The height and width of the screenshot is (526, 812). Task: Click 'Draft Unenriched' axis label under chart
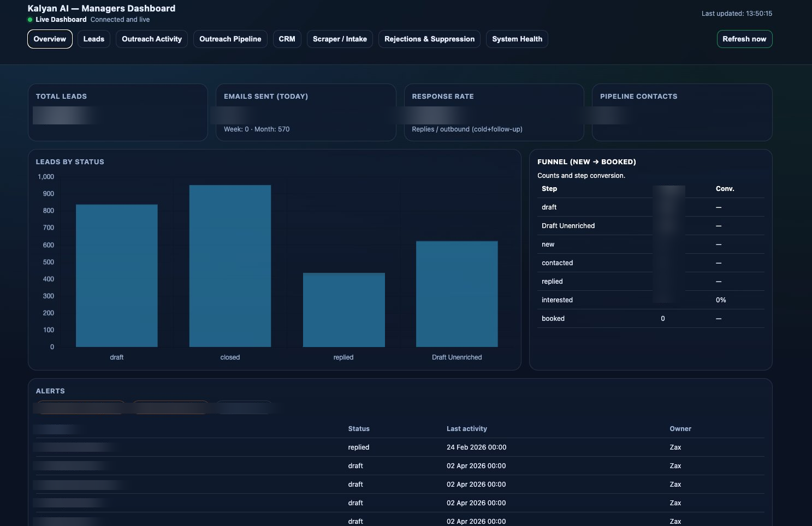(457, 357)
